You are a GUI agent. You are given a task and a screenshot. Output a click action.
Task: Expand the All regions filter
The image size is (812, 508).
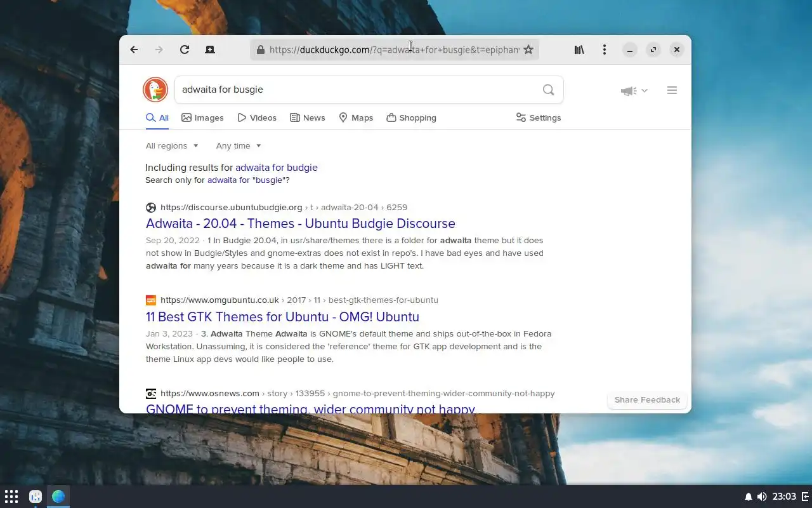172,145
